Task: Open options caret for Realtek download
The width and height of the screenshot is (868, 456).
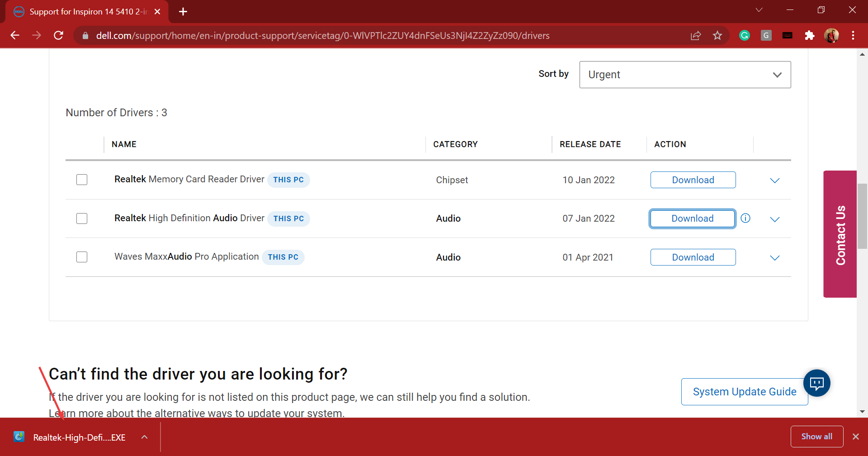Action: [x=144, y=437]
